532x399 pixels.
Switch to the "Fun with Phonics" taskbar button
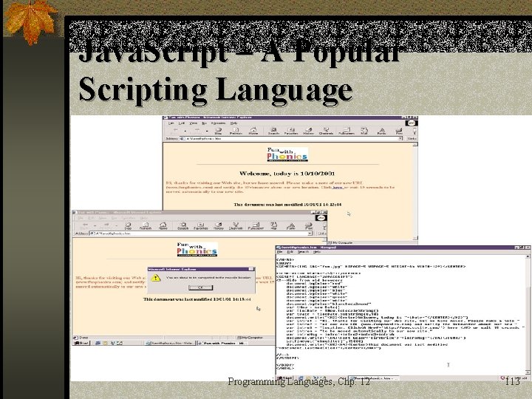point(222,343)
